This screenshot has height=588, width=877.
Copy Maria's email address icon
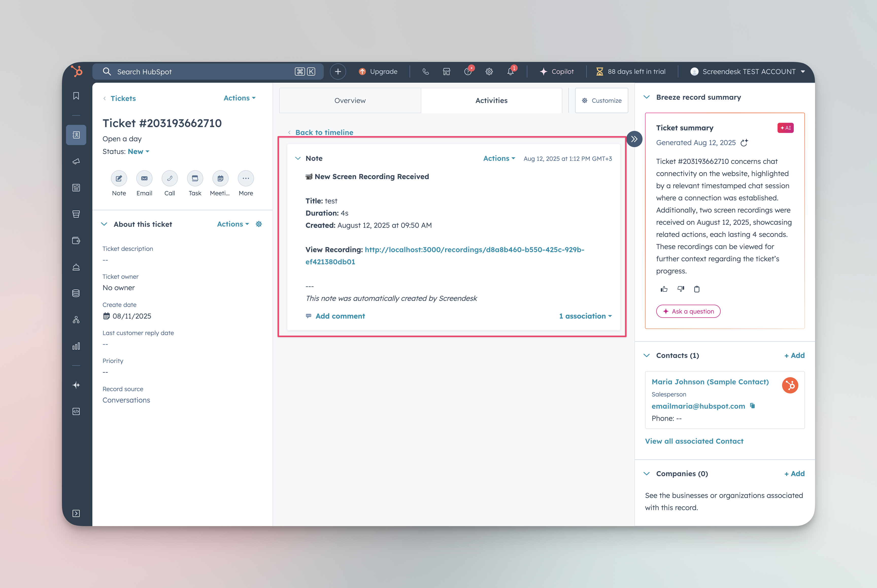point(752,406)
